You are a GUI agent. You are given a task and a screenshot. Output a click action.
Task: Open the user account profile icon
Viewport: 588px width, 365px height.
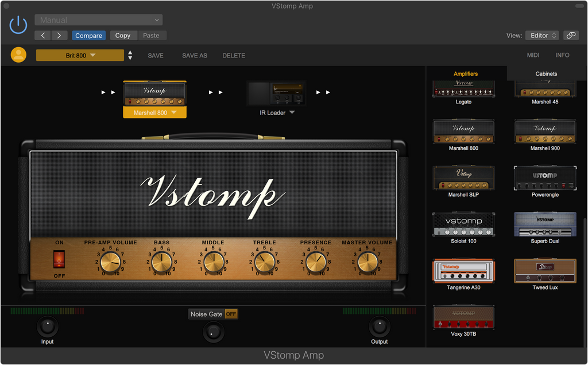point(18,55)
